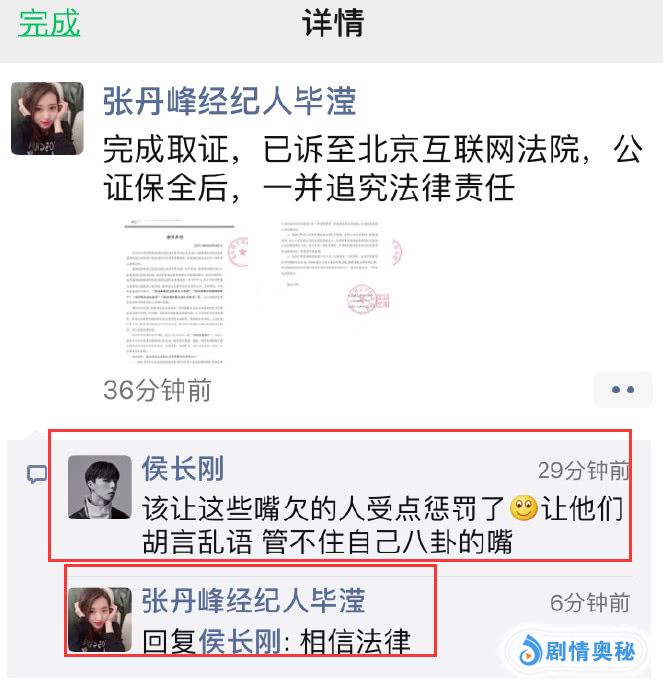The width and height of the screenshot is (663, 681).
Task: Open the post author's profile avatar
Action: 47,119
